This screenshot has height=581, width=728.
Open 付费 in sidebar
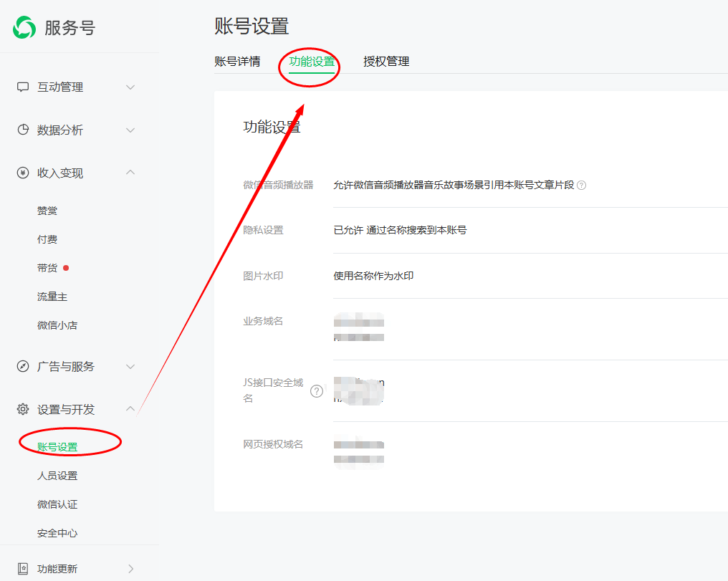pos(47,239)
